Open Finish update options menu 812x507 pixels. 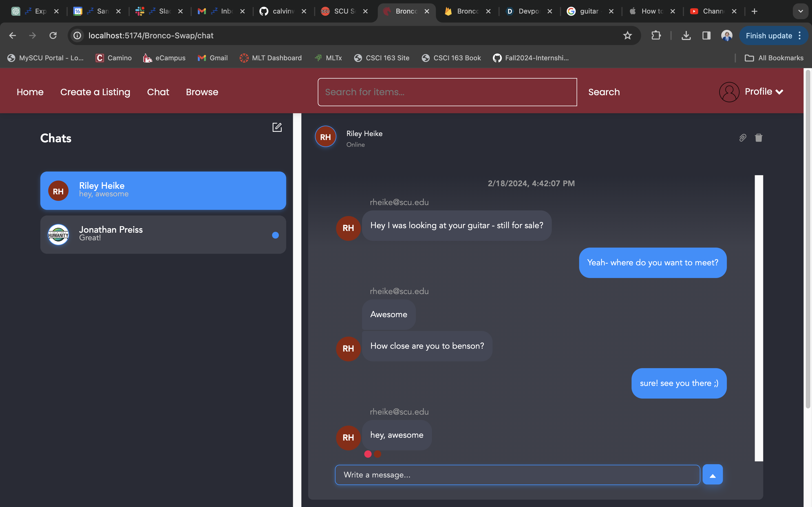[x=800, y=35]
